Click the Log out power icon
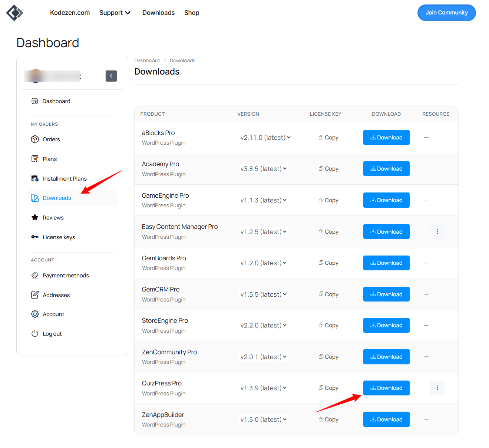 (x=35, y=333)
